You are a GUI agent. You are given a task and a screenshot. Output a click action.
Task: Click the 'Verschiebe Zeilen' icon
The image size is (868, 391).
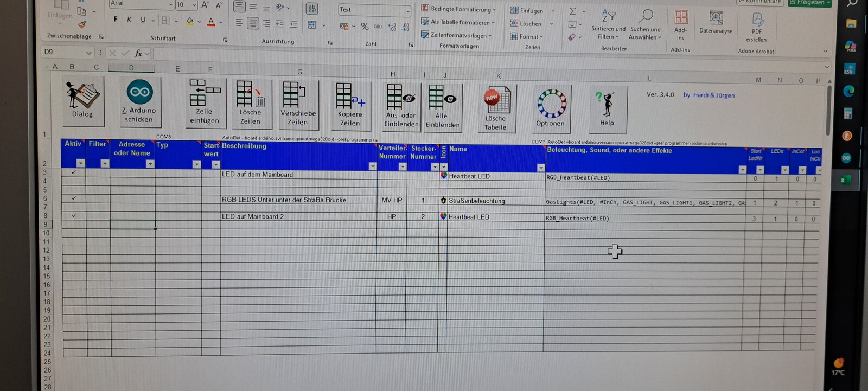298,104
